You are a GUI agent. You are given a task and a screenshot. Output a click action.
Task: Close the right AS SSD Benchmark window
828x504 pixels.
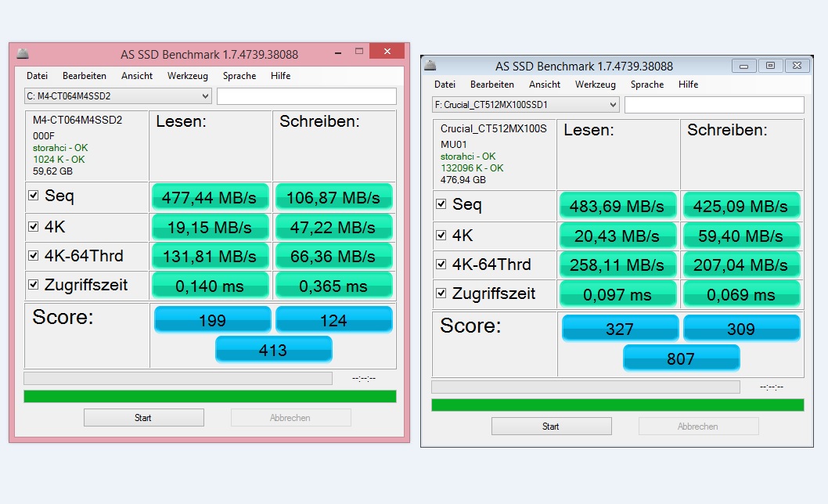[797, 66]
